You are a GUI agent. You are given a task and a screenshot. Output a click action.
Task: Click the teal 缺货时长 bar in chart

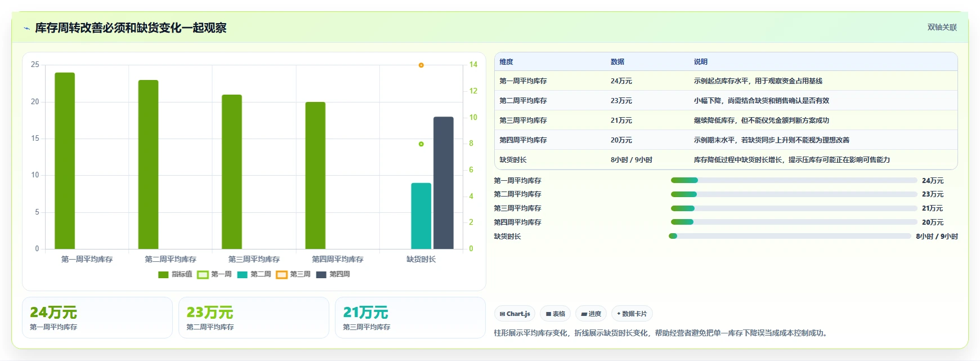pos(421,216)
